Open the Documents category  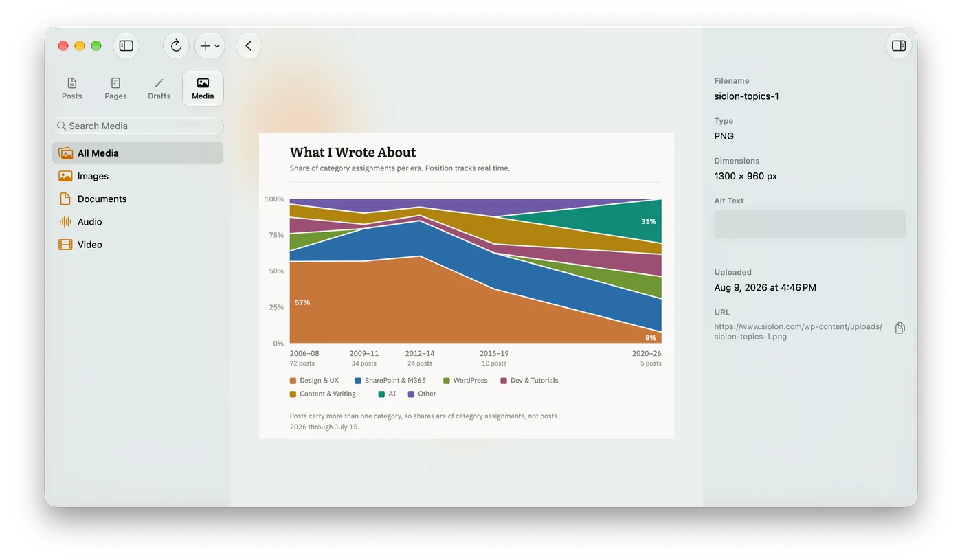[x=137, y=199]
